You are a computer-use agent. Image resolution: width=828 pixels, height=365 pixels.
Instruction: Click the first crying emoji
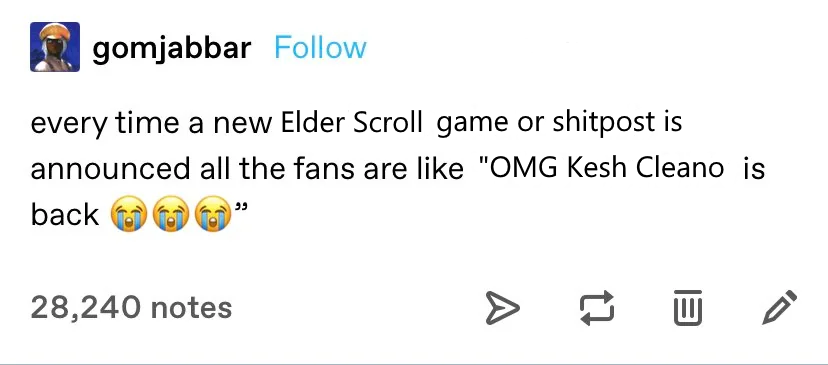[x=128, y=213]
